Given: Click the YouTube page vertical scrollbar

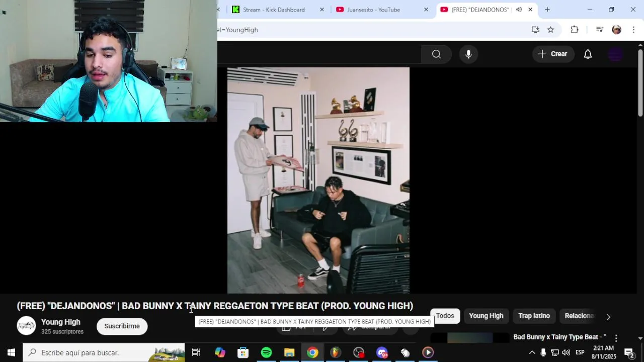Looking at the screenshot, I should tap(640, 83).
